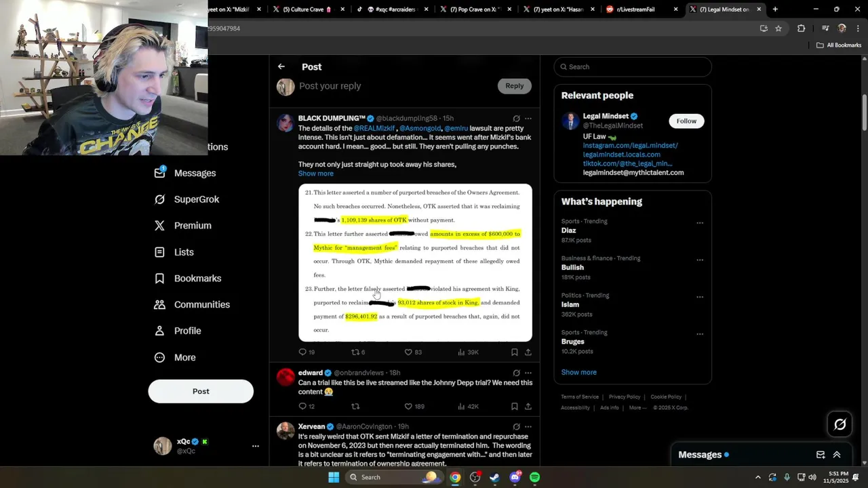Open Spotify from the taskbar
This screenshot has height=488, width=868.
point(535,477)
